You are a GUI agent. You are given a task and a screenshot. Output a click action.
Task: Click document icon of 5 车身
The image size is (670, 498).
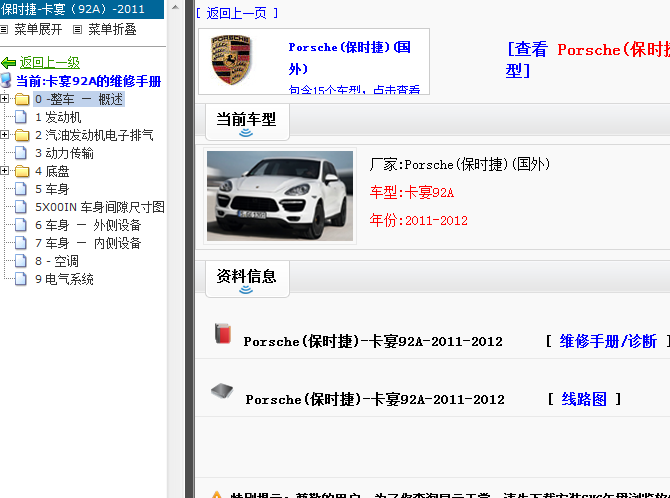pos(21,189)
